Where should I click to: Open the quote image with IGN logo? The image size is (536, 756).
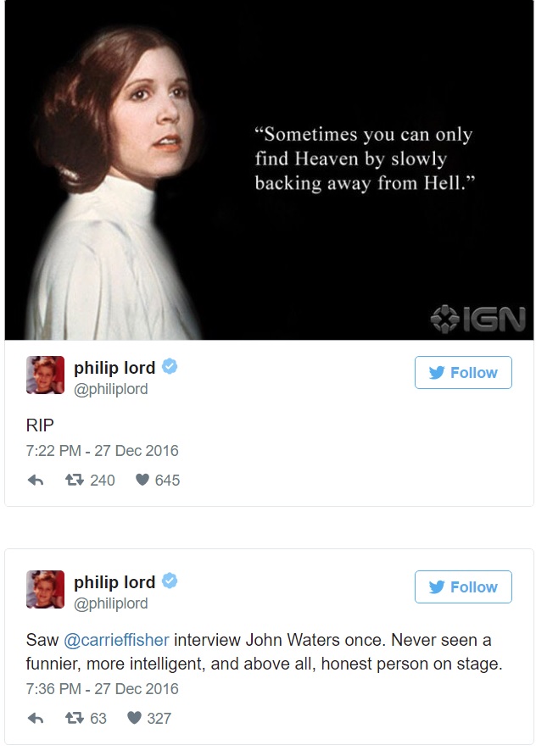[269, 170]
